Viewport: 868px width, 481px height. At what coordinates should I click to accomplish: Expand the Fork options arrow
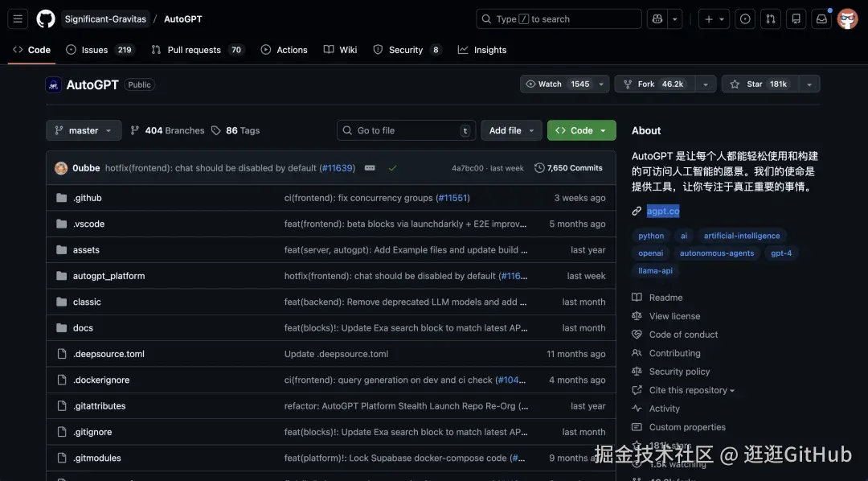coord(705,84)
